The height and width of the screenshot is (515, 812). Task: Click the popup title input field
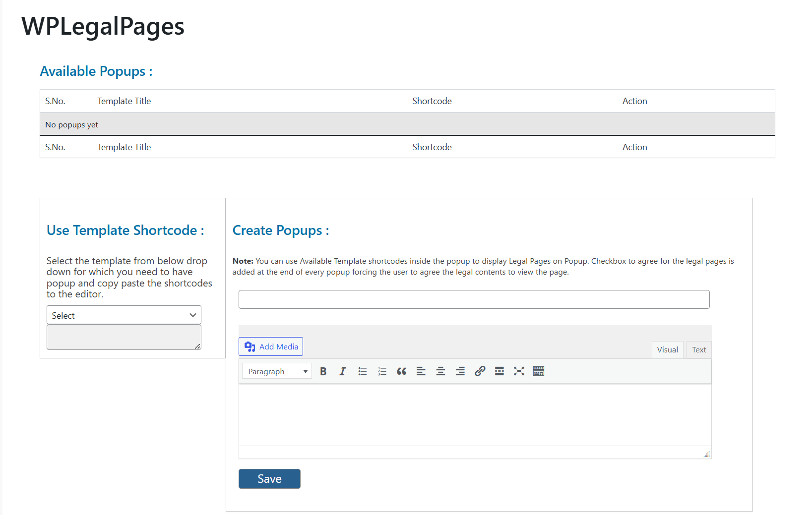click(474, 299)
